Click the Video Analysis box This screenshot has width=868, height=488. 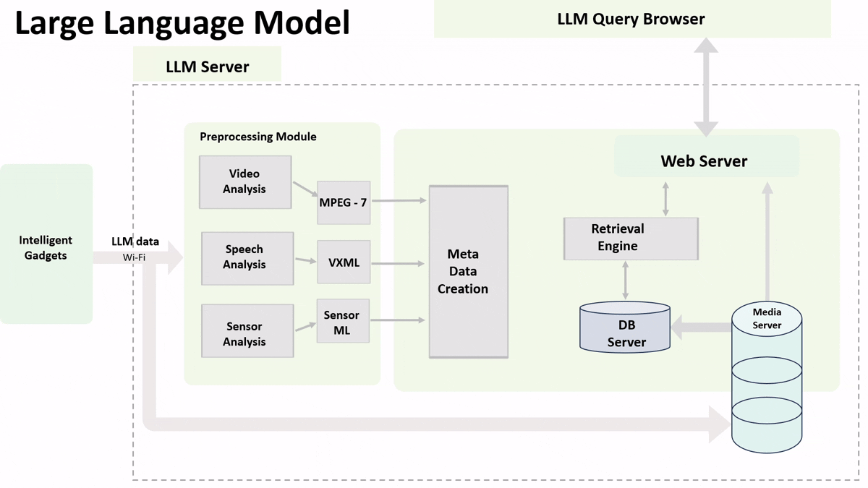(245, 182)
